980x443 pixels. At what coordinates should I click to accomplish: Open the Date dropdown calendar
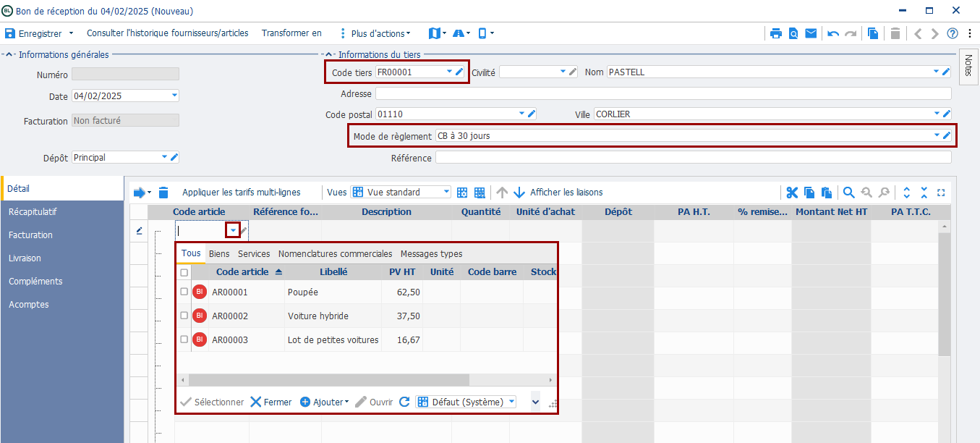point(174,95)
